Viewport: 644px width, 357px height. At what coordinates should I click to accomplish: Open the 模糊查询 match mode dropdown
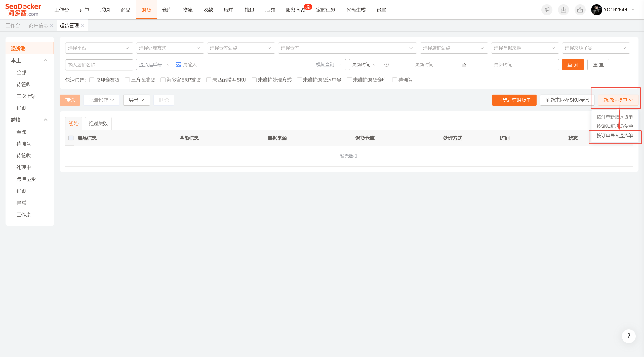pos(329,65)
